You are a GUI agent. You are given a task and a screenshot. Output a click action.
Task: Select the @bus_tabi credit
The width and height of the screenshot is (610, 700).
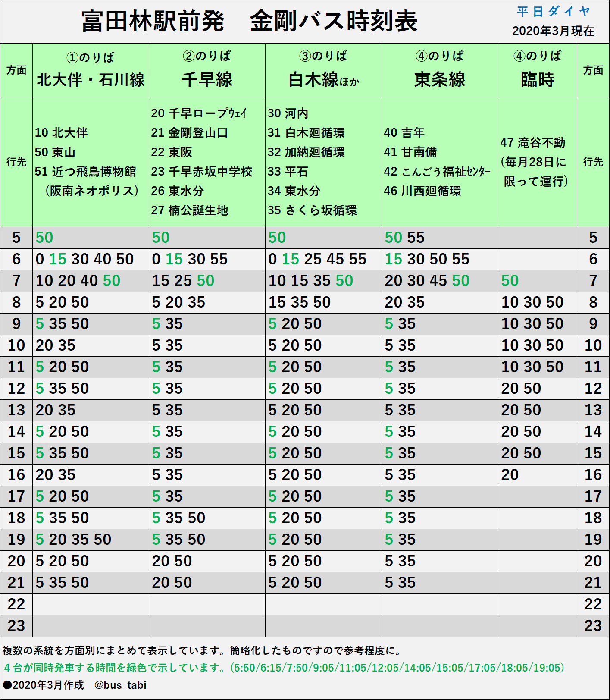120,685
